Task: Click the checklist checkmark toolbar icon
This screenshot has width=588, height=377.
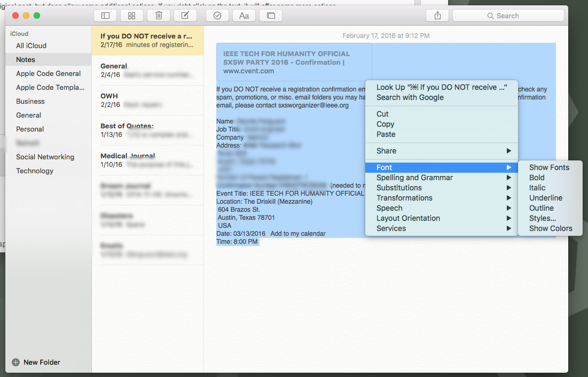Action: click(217, 16)
